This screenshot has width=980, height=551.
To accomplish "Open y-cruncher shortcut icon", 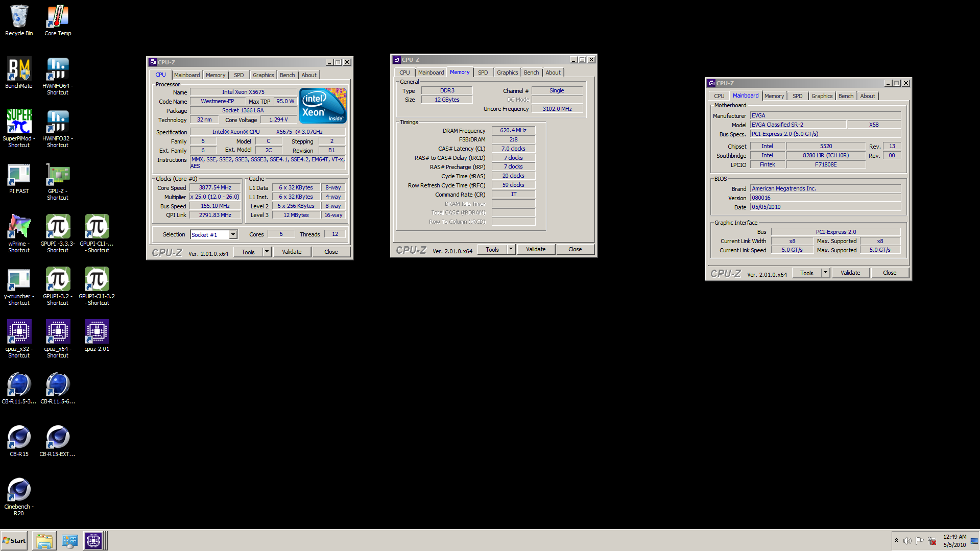I will [19, 286].
